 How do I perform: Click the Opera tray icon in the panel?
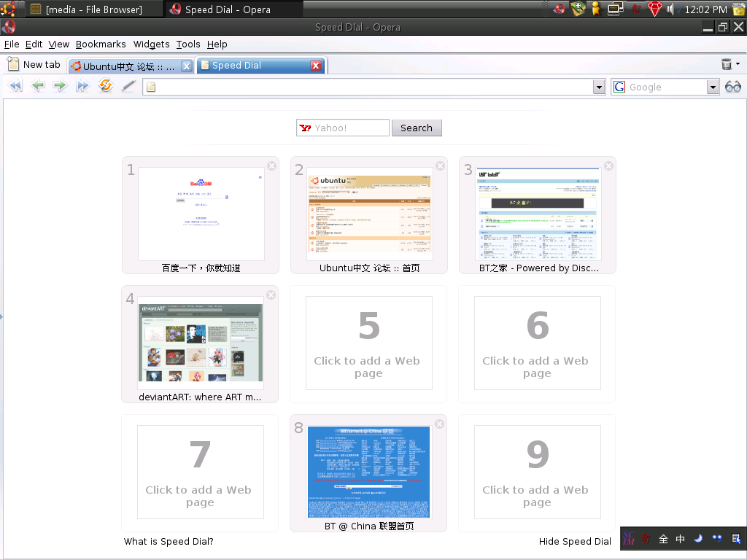tap(560, 9)
